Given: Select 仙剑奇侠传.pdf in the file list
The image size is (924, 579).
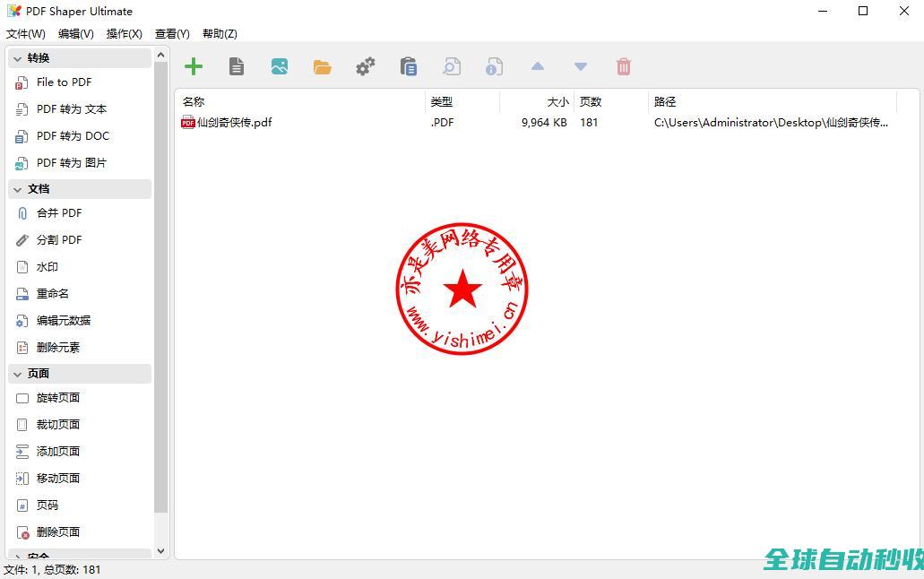Looking at the screenshot, I should pyautogui.click(x=233, y=123).
